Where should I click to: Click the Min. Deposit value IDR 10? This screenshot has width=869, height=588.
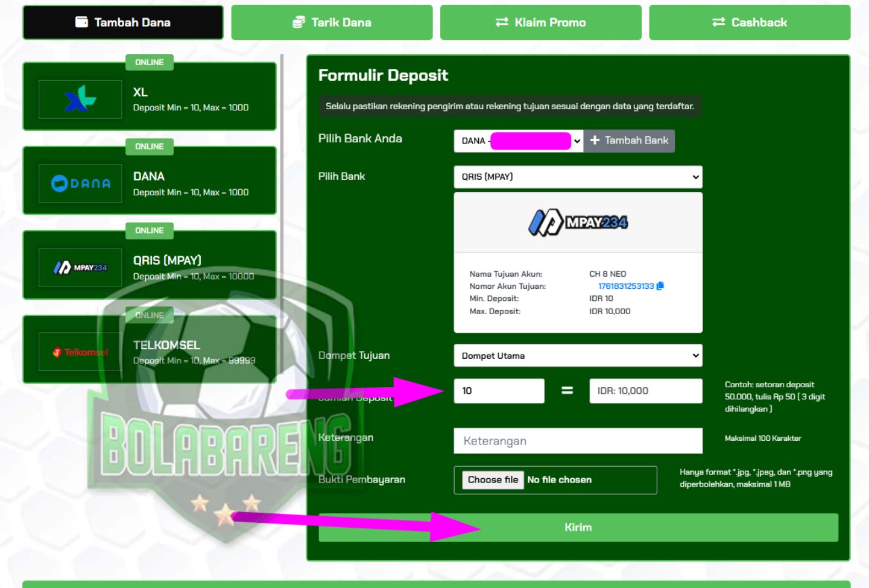(601, 299)
